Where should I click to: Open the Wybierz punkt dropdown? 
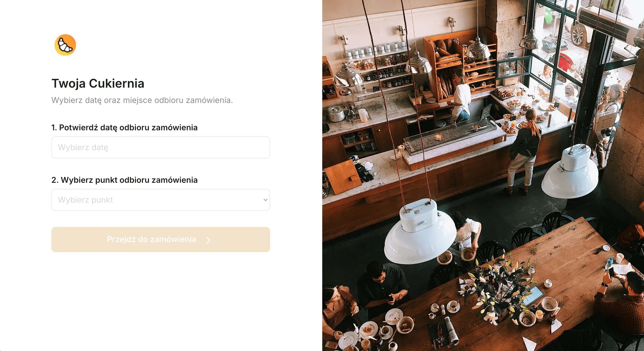pyautogui.click(x=161, y=200)
